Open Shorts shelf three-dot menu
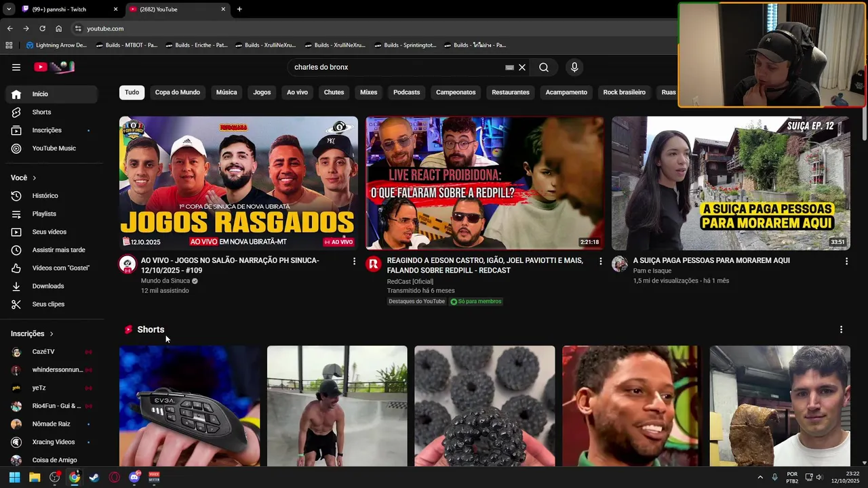Screen dimensions: 868x488 842,329
